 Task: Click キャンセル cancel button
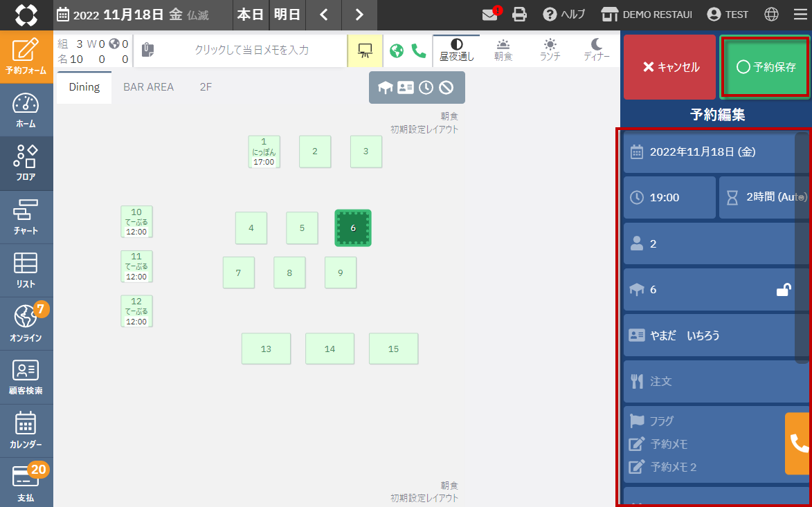[669, 66]
